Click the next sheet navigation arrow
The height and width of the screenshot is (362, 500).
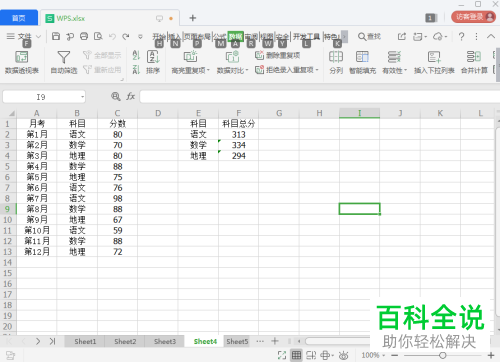[38, 341]
